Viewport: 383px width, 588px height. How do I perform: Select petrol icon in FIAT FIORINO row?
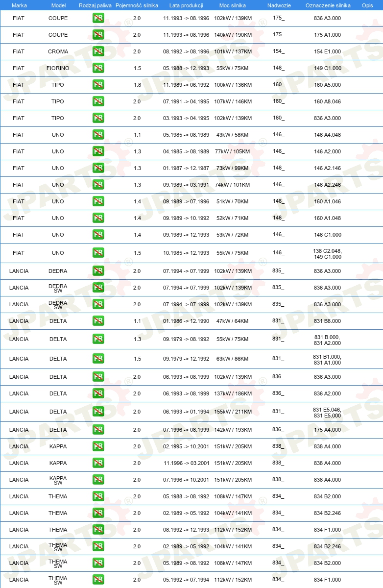pyautogui.click(x=98, y=68)
